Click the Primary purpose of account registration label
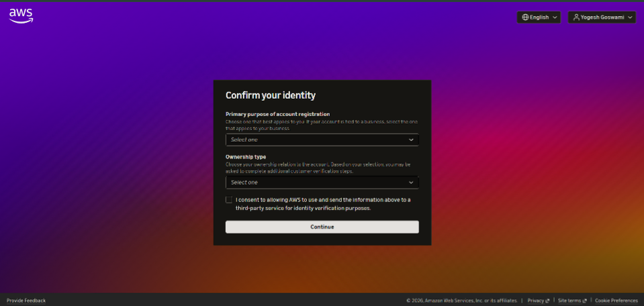 pos(277,114)
